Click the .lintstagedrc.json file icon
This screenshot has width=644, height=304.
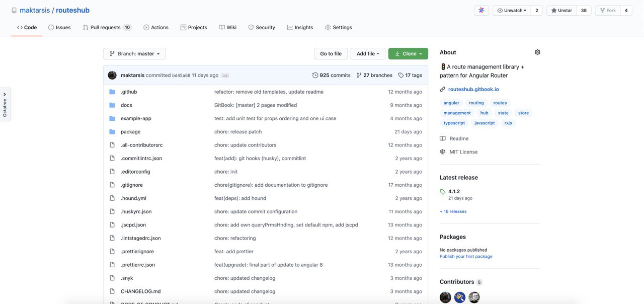[x=112, y=238]
